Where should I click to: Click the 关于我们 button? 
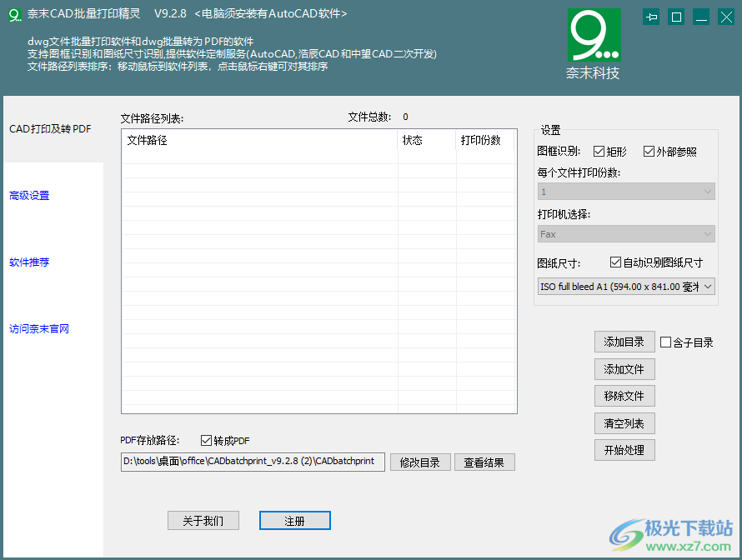point(203,520)
